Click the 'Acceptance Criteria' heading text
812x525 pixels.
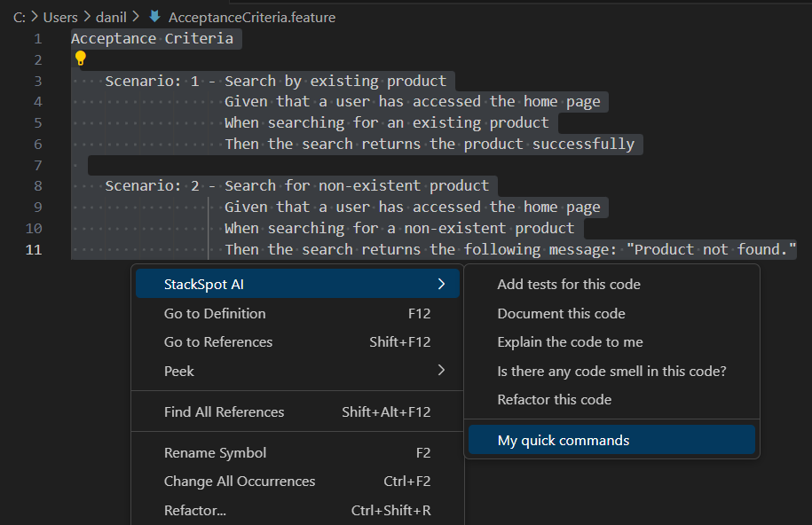click(153, 38)
